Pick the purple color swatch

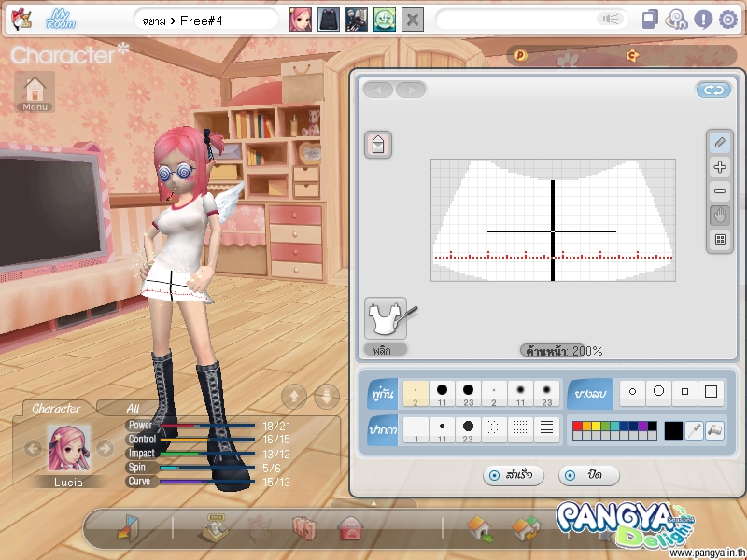(642, 426)
